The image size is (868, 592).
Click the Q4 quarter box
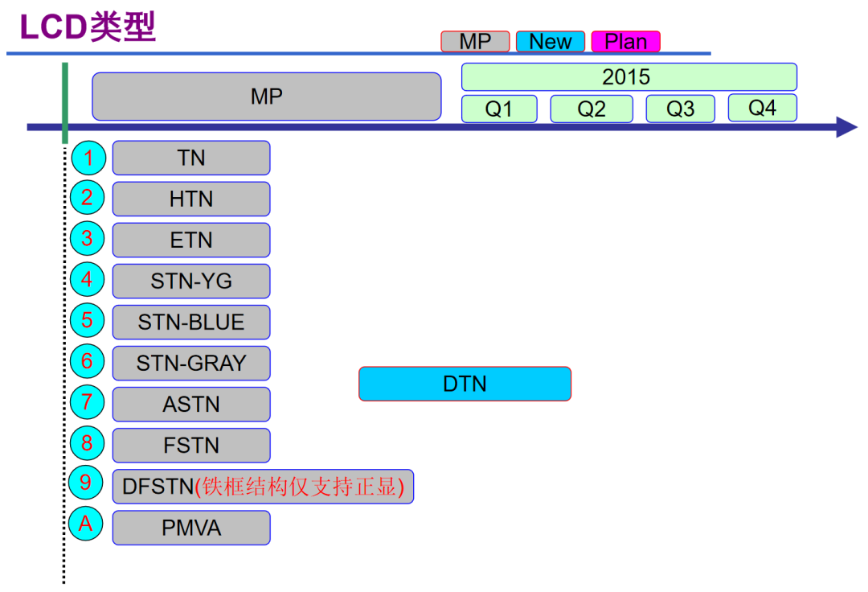tap(763, 108)
